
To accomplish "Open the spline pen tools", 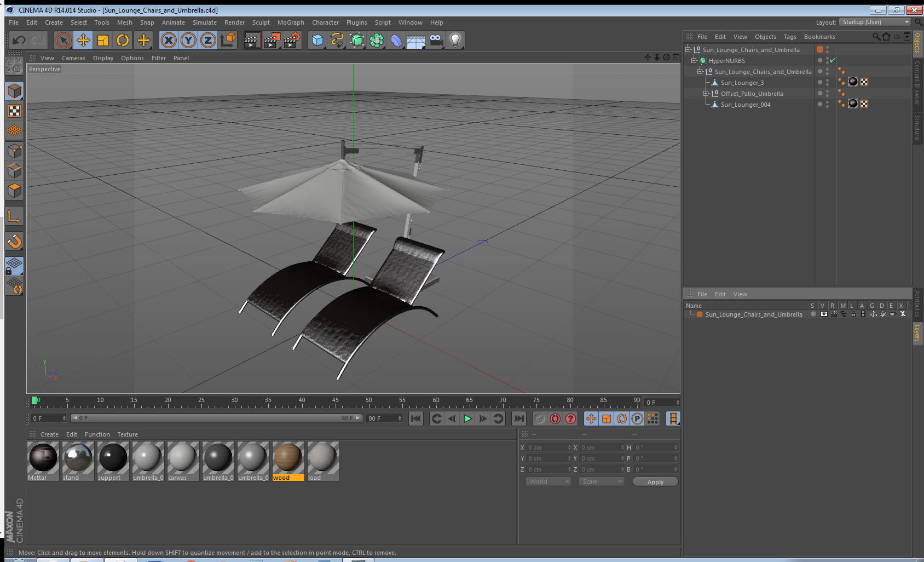I will pyautogui.click(x=337, y=40).
